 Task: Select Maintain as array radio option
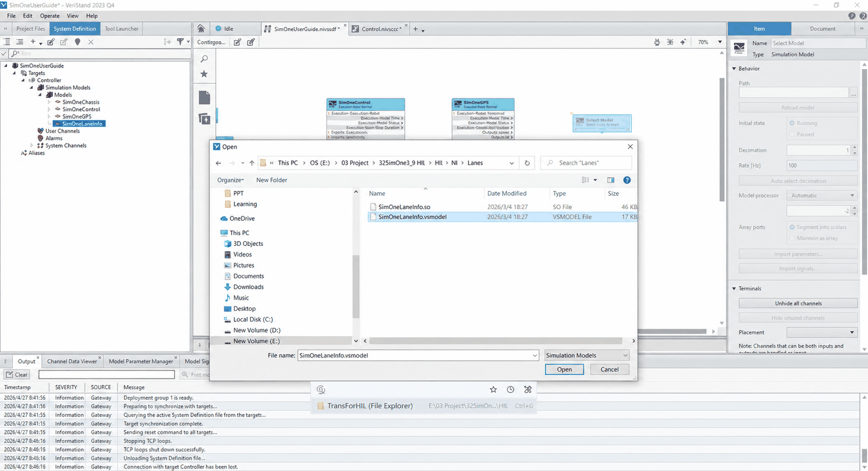point(792,238)
